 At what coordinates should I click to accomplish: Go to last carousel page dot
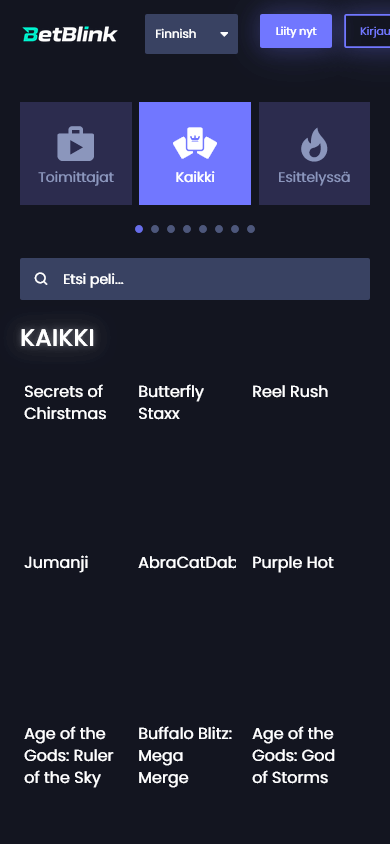pos(251,229)
